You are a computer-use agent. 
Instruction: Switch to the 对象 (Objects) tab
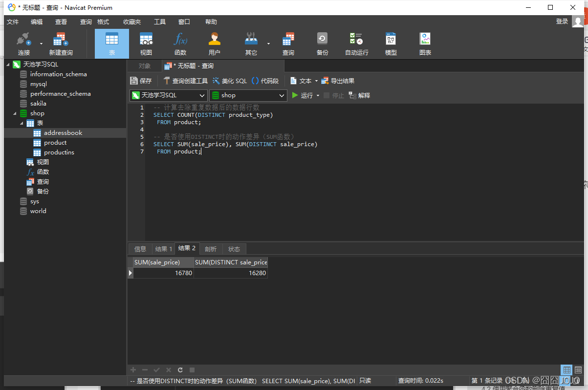[x=145, y=66]
